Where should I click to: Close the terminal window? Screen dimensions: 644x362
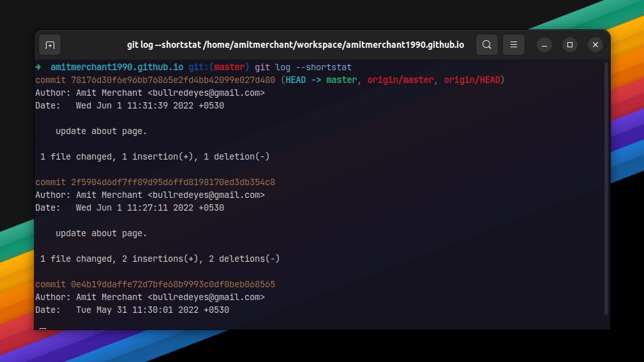coord(595,45)
